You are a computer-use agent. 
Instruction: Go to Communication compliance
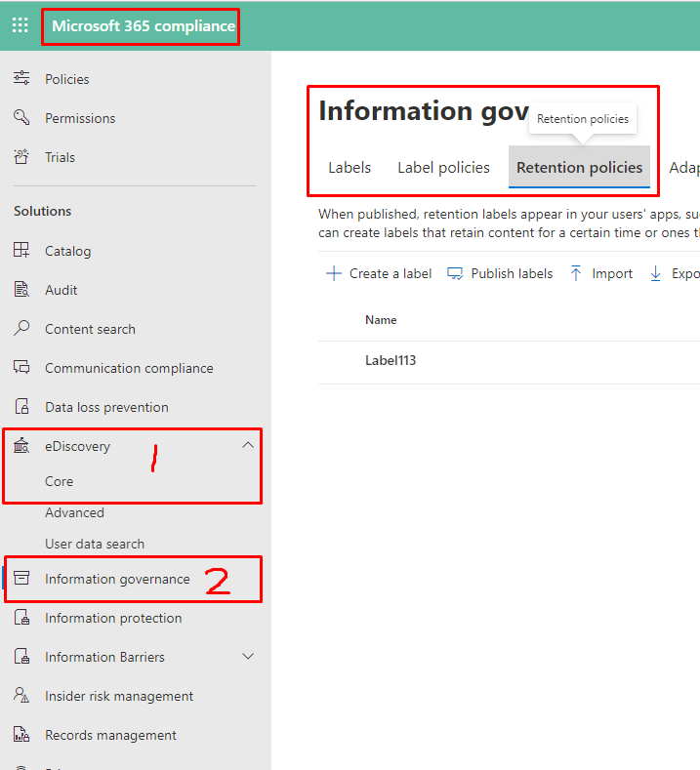129,368
